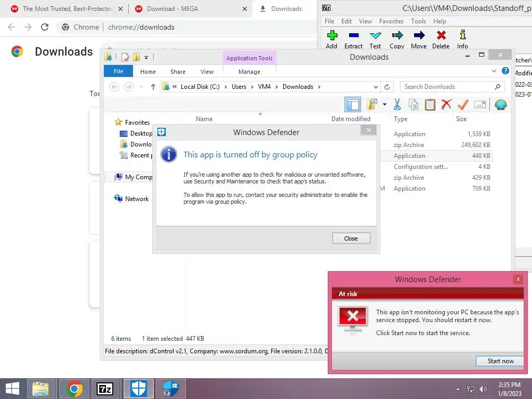This screenshot has width=532, height=399.
Task: Open the 7-Zip File menu
Action: (329, 21)
